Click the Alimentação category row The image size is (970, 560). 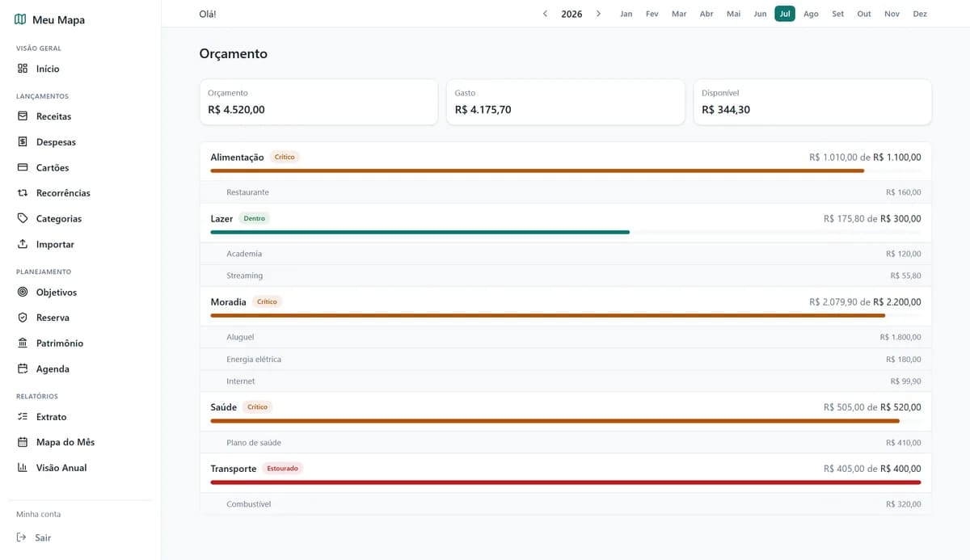565,162
